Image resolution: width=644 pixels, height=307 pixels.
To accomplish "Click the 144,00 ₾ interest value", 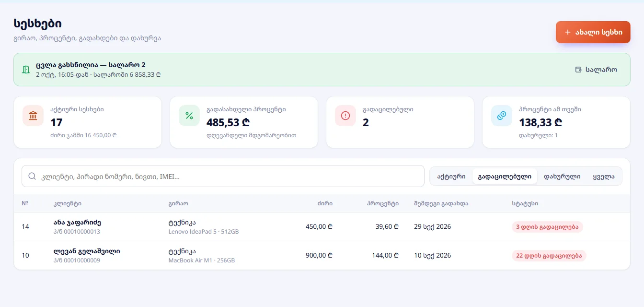I will pos(385,255).
